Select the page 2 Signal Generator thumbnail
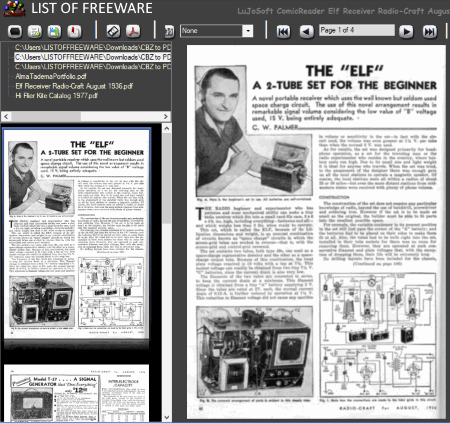The width and height of the screenshot is (450, 423). (77, 393)
